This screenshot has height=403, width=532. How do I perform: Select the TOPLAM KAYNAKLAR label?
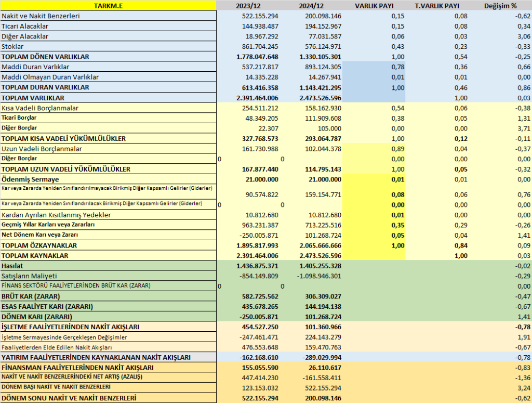click(35, 256)
